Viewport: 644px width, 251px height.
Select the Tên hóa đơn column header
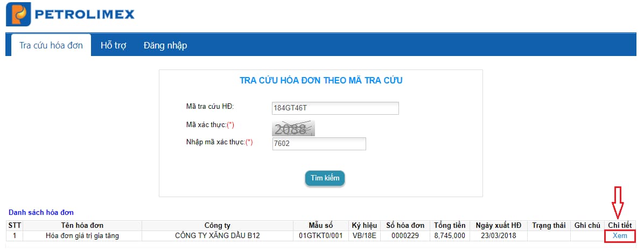coord(82,226)
